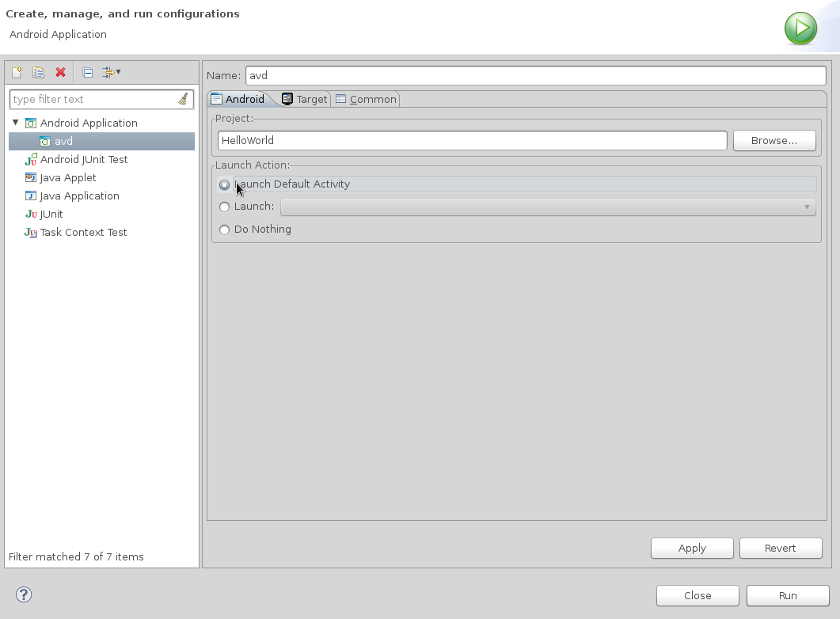This screenshot has height=619, width=840.
Task: Select the Launch: radio button
Action: click(225, 207)
